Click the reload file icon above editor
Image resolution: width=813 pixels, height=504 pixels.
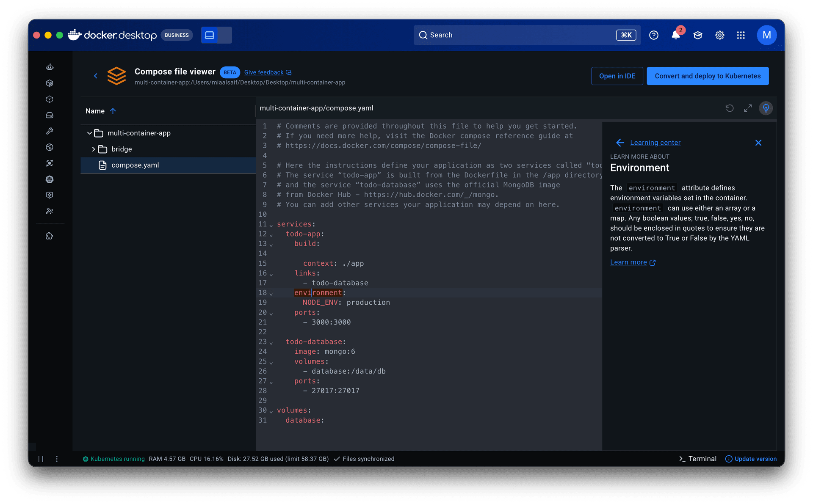point(729,108)
